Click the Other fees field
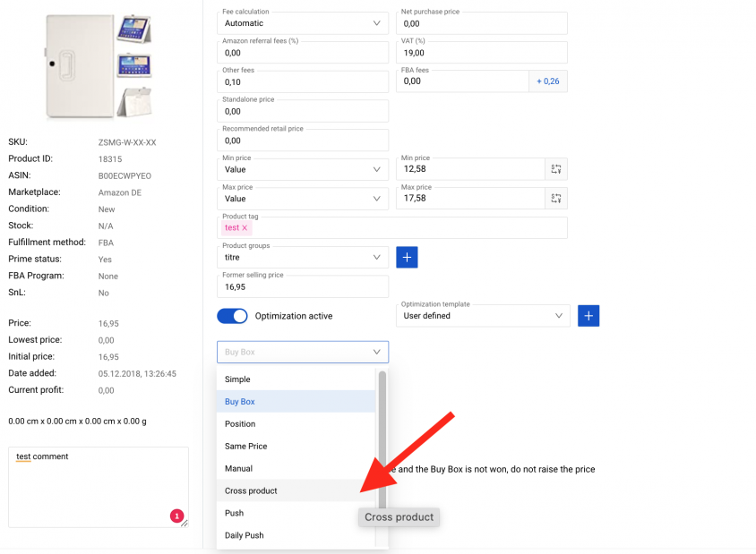The image size is (756, 554). coord(303,82)
